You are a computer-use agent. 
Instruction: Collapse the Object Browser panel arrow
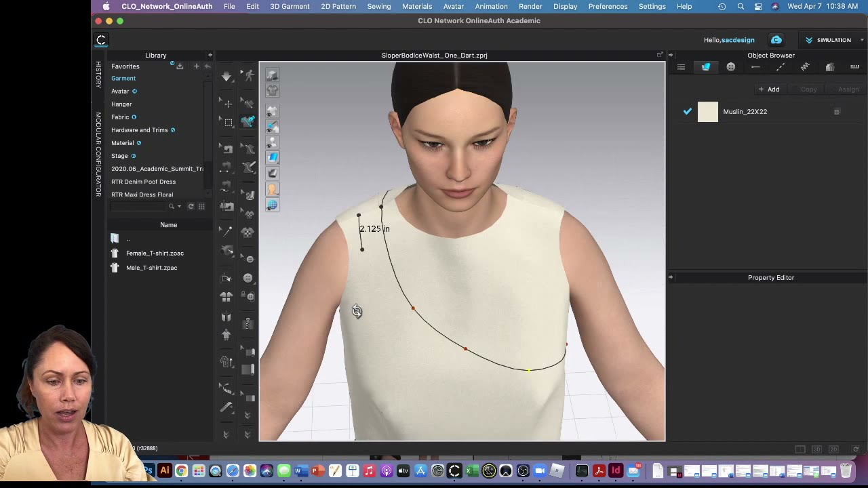pyautogui.click(x=671, y=55)
